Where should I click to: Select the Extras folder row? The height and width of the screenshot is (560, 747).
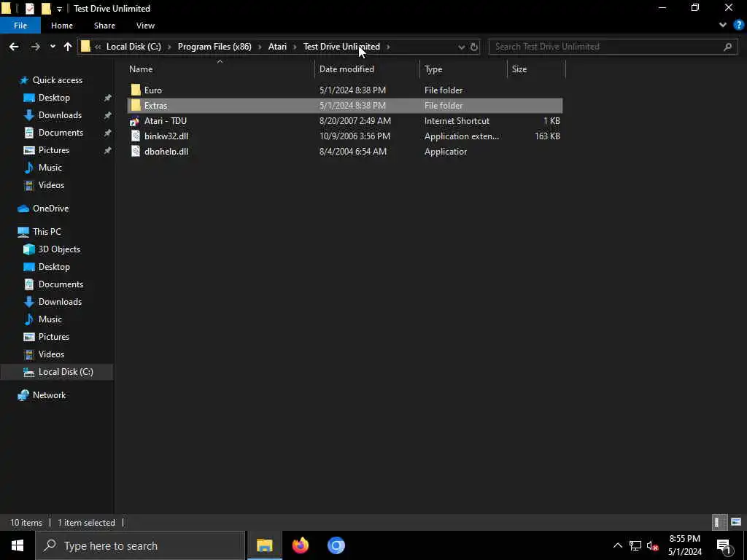(x=345, y=105)
